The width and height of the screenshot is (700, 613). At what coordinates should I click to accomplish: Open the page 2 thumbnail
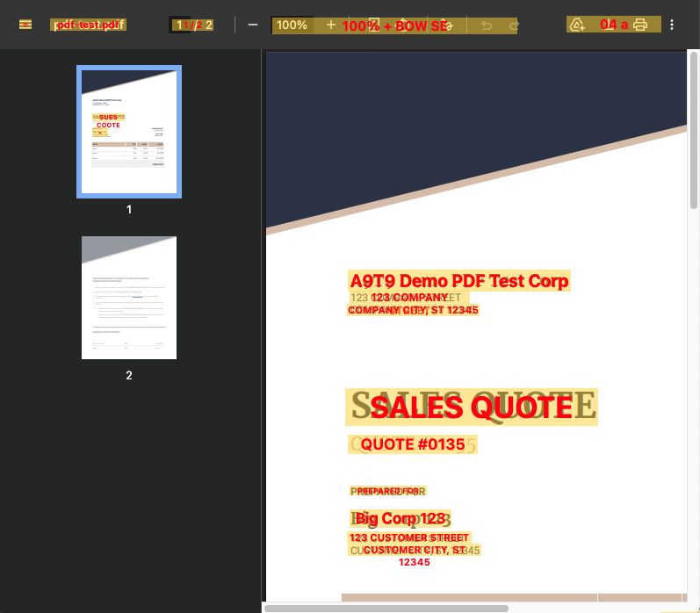pyautogui.click(x=129, y=297)
